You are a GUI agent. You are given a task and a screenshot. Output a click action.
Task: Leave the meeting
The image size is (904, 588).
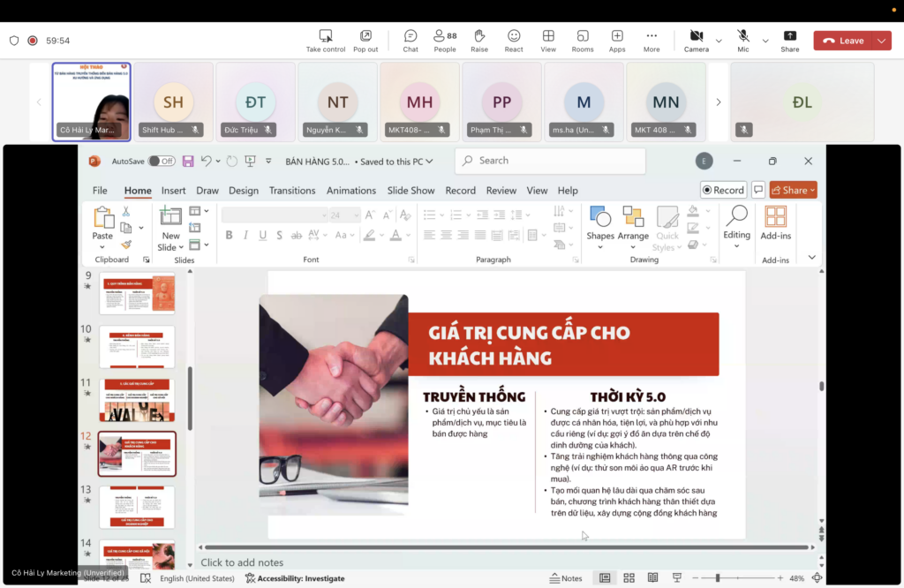[x=842, y=41]
